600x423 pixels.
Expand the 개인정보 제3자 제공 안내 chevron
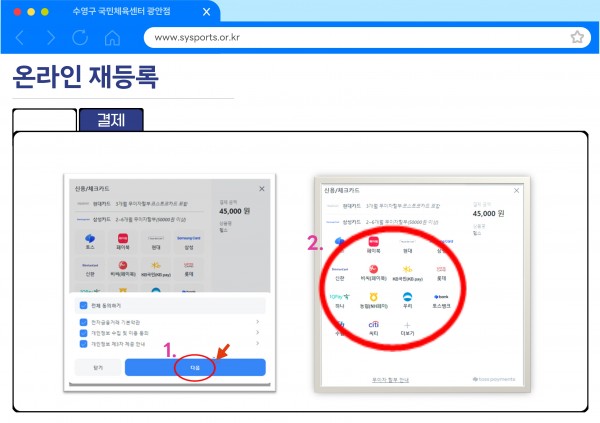coord(258,343)
